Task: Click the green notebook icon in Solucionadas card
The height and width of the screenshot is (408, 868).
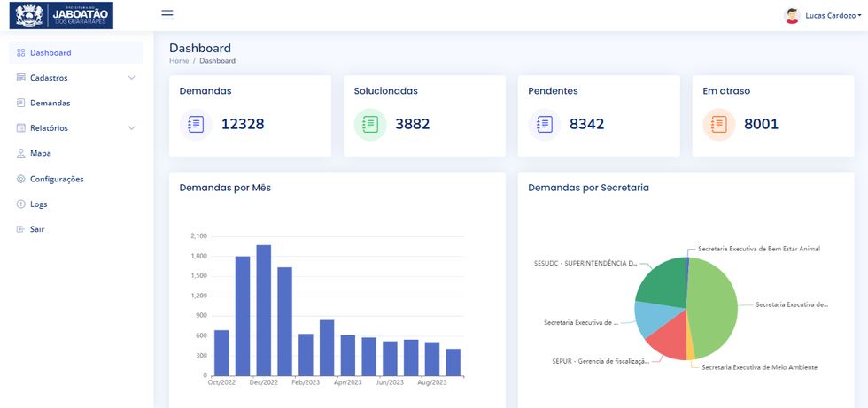Action: tap(370, 125)
